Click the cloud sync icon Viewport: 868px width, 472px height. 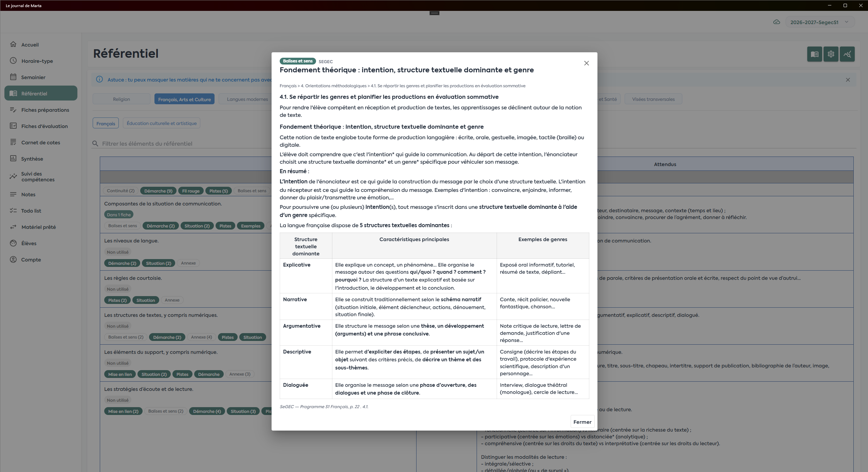[776, 22]
